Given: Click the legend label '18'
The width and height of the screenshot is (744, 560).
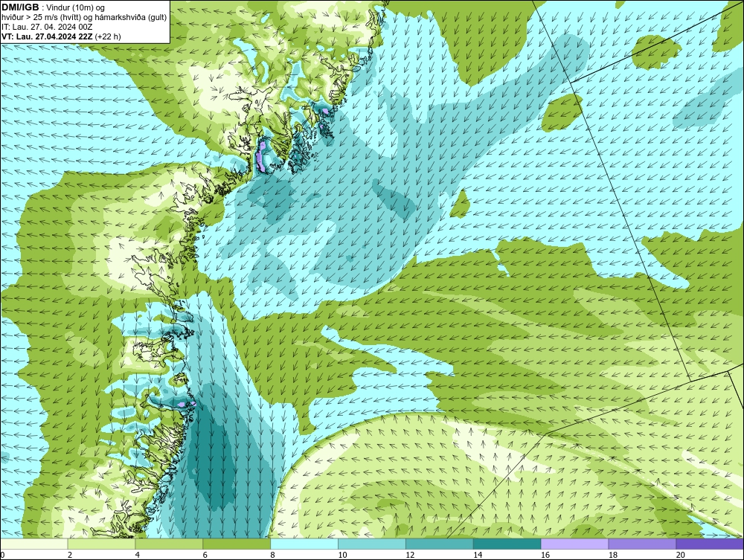Looking at the screenshot, I should [613, 555].
